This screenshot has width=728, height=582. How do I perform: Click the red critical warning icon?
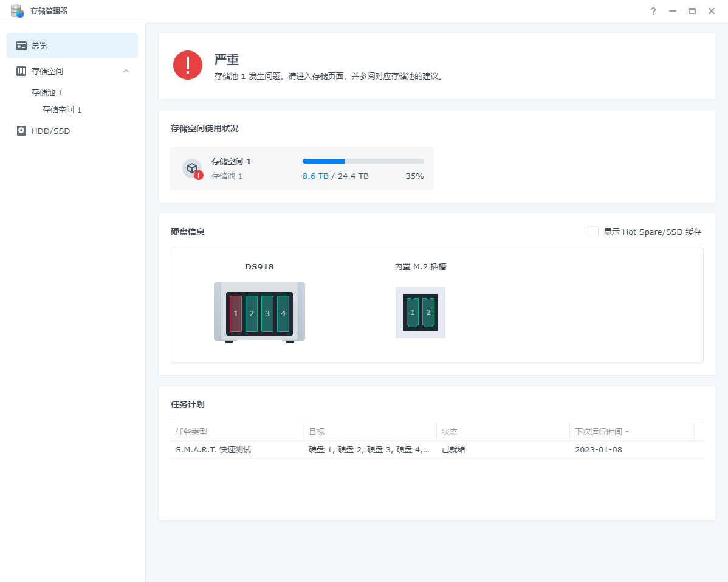188,65
